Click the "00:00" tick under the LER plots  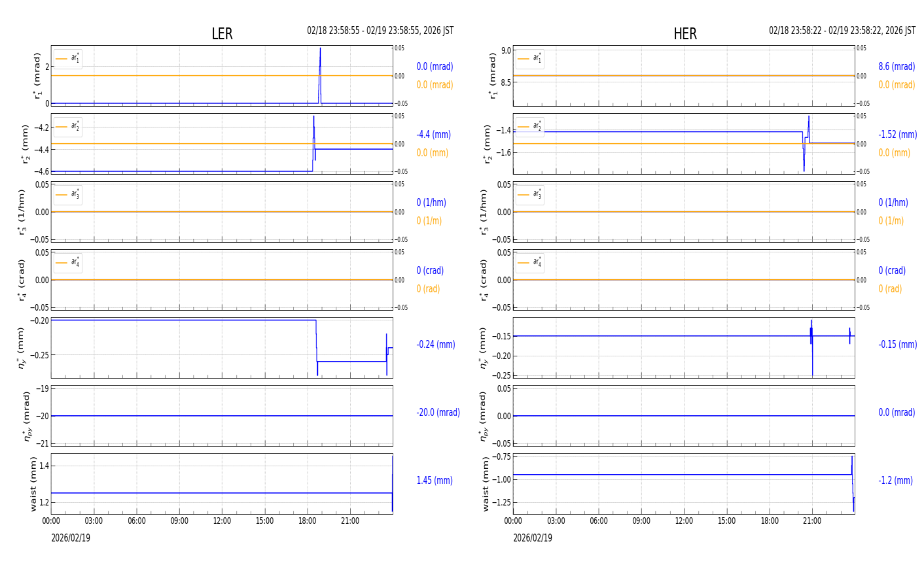(51, 521)
